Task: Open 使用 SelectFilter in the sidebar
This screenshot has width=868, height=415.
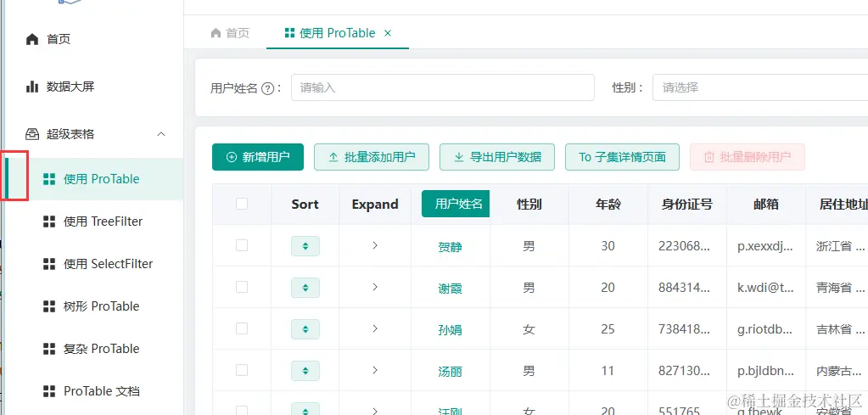Action: point(108,264)
